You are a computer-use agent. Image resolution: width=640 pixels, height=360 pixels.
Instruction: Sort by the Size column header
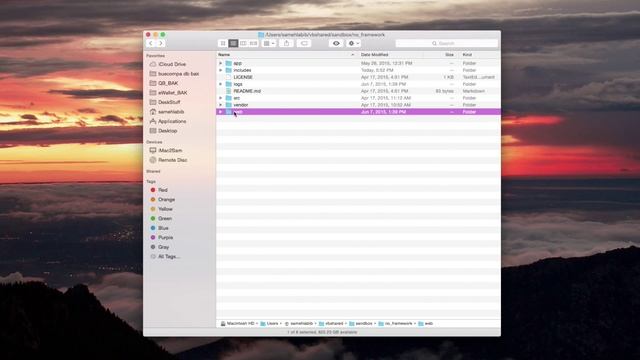click(x=449, y=55)
